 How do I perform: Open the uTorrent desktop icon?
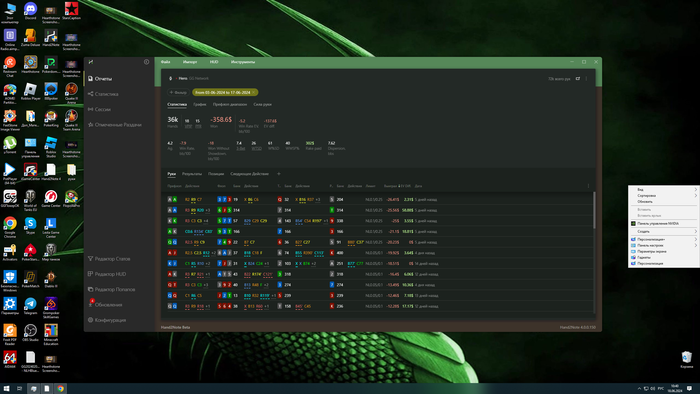tap(10, 145)
